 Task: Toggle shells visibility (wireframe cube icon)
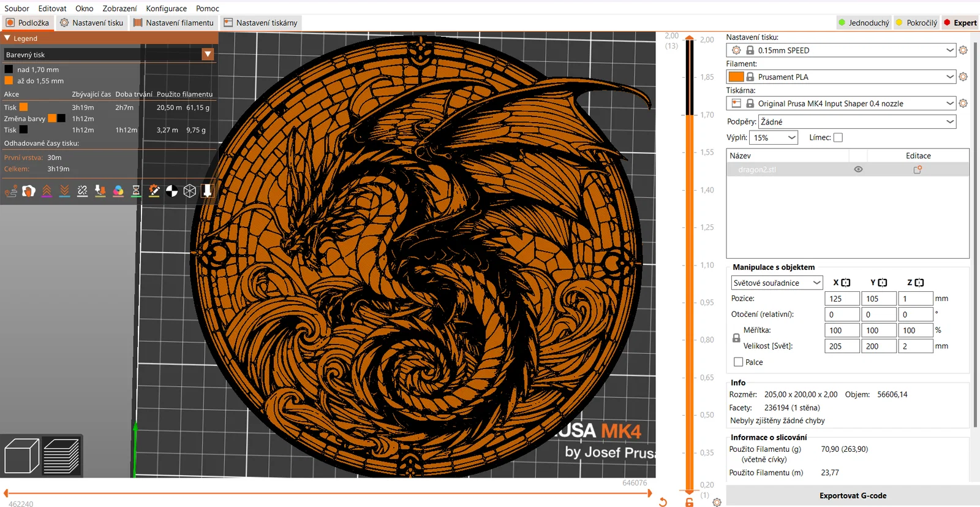[x=190, y=191]
